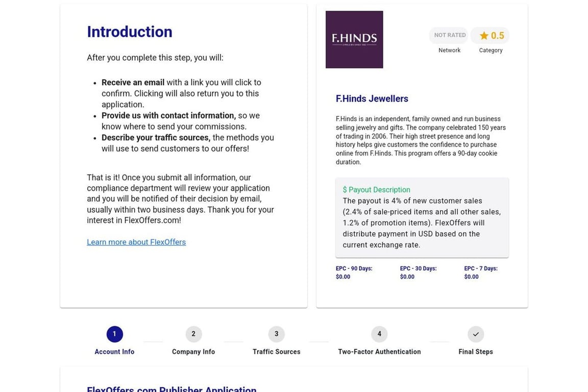Click the EPC - 7 Days value
The image size is (588, 392).
pyautogui.click(x=472, y=277)
